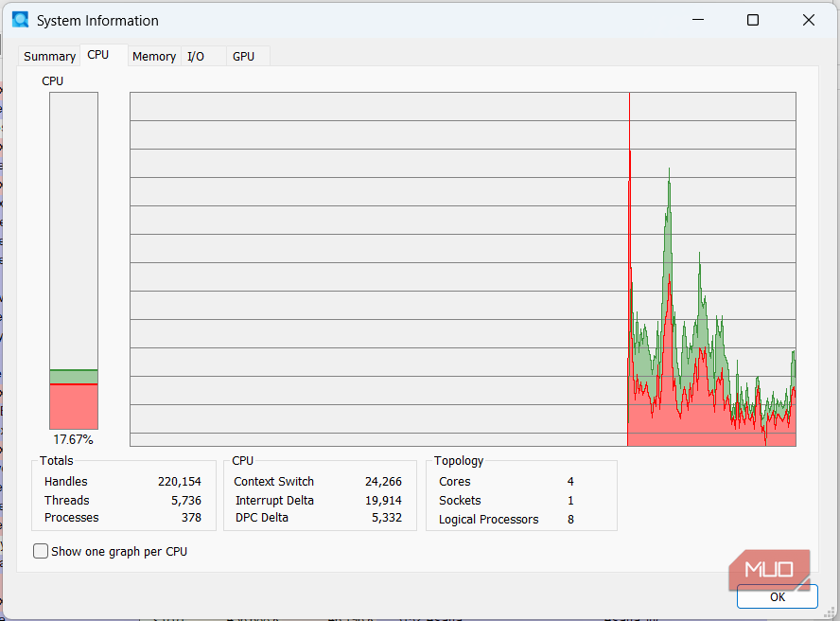840x621 pixels.
Task: Click the Context Switch value 24,266
Action: coord(383,482)
